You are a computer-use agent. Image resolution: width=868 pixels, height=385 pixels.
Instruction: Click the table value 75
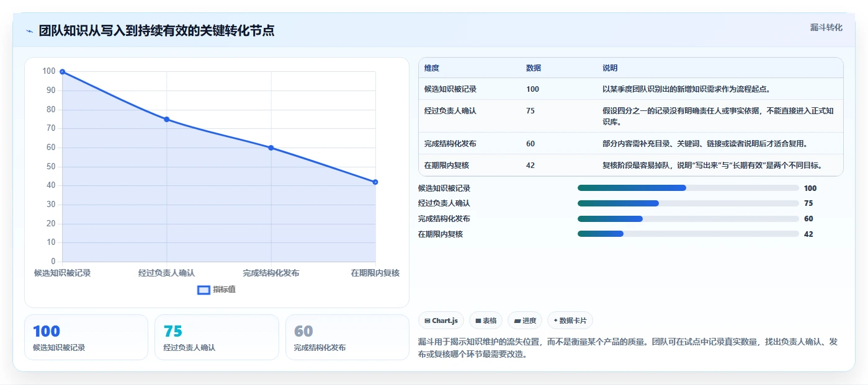coord(530,111)
